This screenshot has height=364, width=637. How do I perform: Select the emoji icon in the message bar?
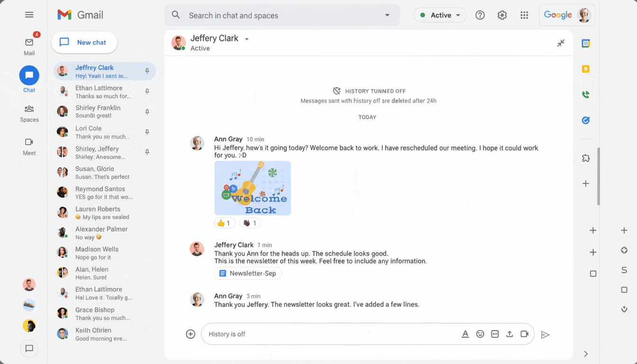(x=480, y=334)
